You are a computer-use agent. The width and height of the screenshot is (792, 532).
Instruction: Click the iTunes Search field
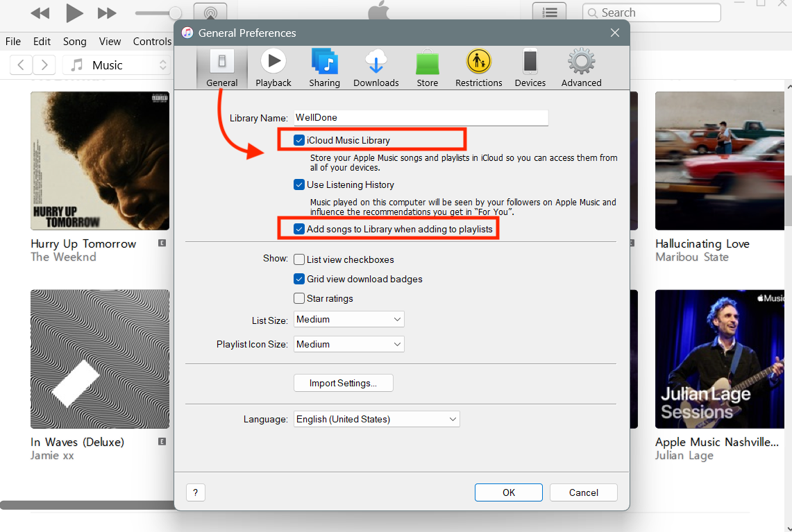tap(652, 12)
